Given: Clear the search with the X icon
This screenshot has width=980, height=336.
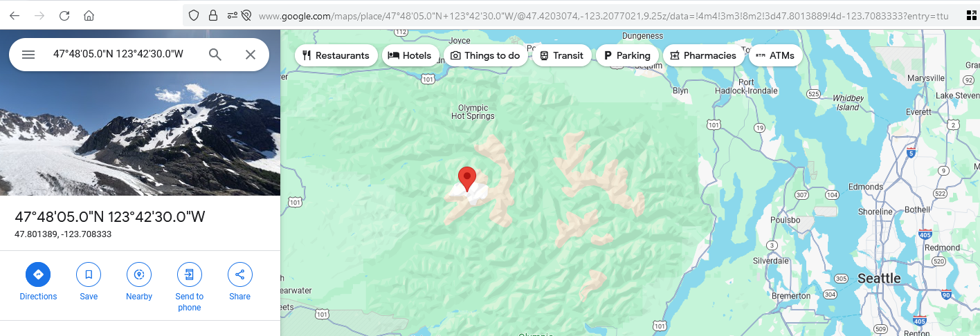Looking at the screenshot, I should click(251, 55).
